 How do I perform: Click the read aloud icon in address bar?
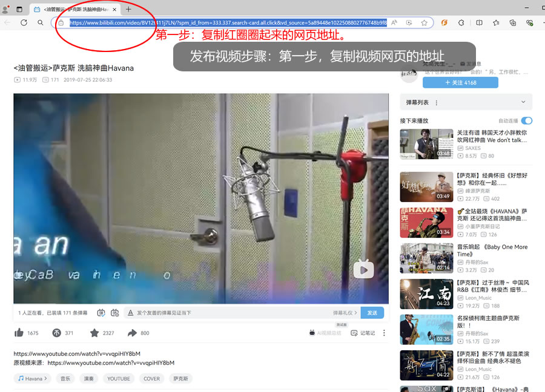[x=394, y=22]
